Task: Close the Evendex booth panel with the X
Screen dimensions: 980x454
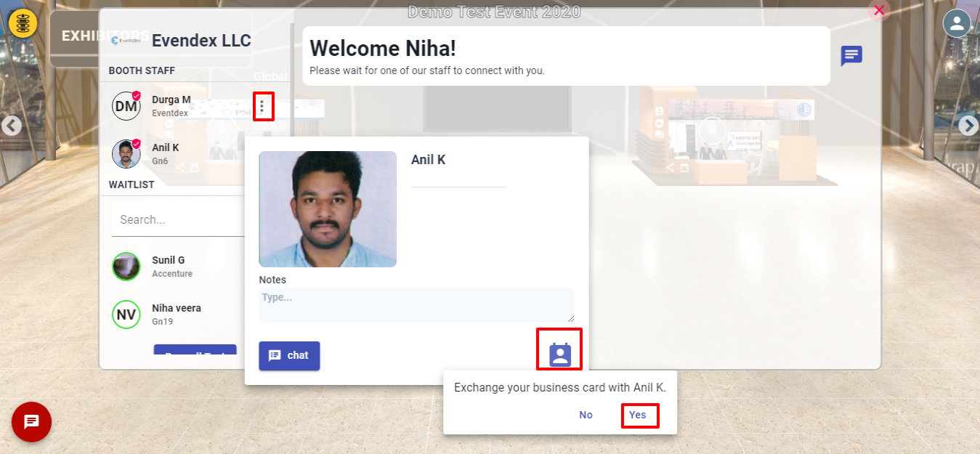Action: click(879, 10)
